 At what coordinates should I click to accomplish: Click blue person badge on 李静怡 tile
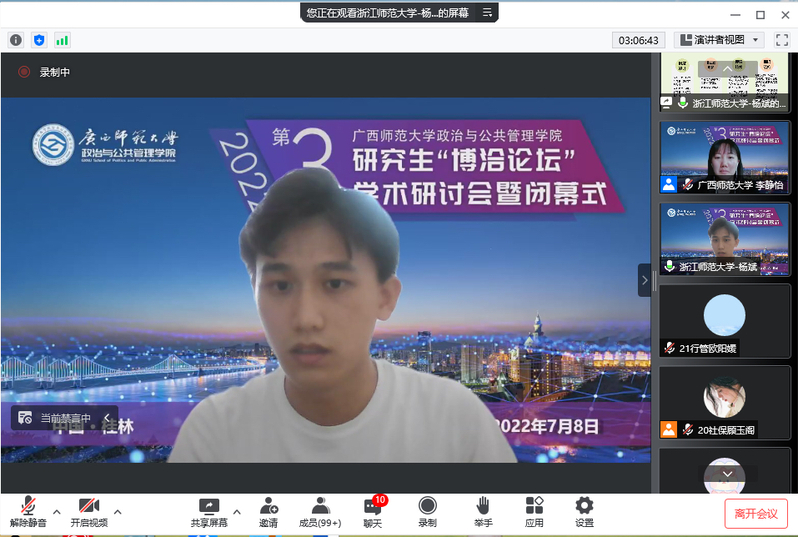[669, 184]
